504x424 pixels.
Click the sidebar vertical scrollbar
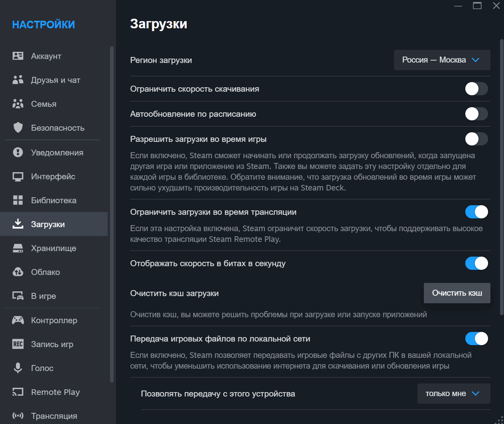[x=112, y=214]
